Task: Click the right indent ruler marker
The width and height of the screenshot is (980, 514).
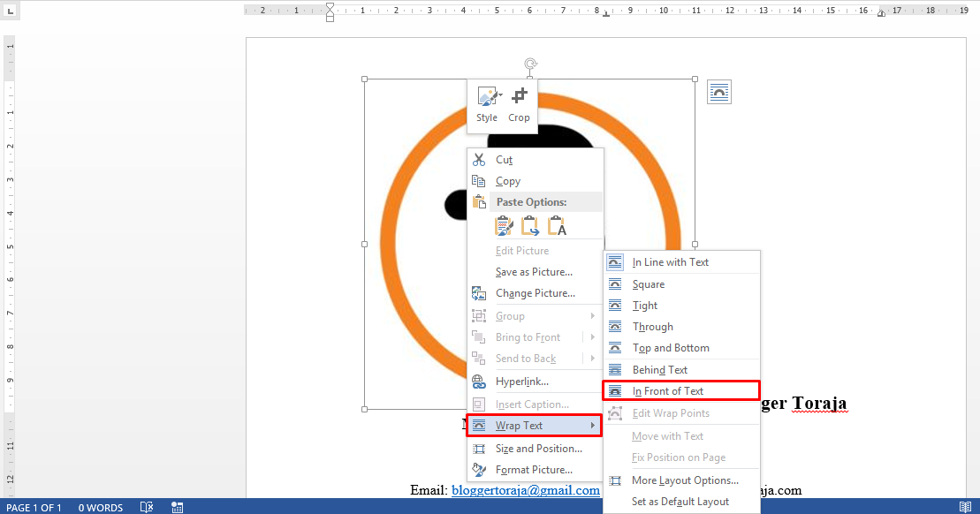Action: tap(881, 13)
